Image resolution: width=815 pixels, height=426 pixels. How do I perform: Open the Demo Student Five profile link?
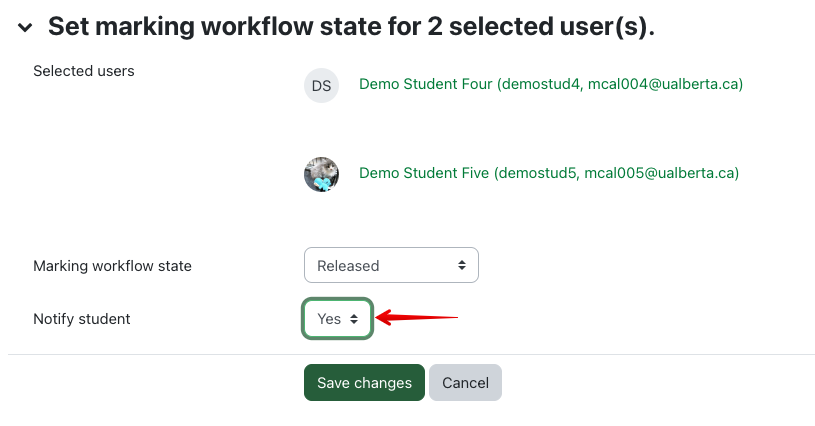coord(424,173)
